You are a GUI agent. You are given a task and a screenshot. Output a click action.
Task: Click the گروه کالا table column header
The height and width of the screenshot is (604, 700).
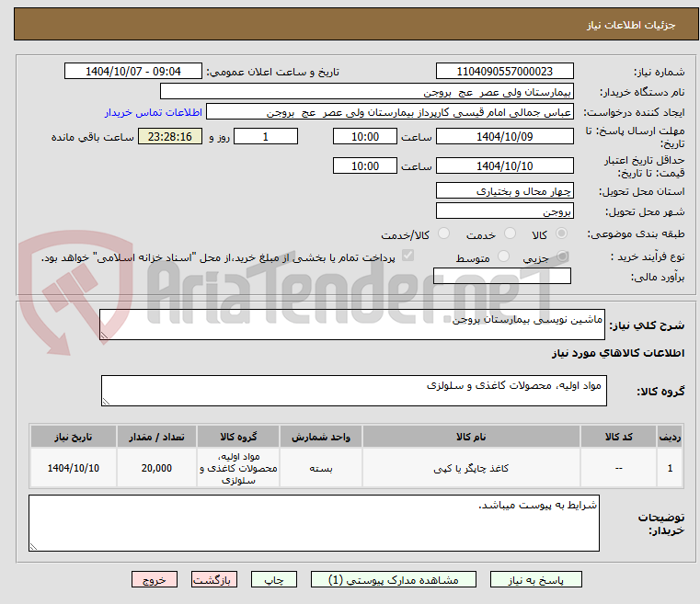238,437
